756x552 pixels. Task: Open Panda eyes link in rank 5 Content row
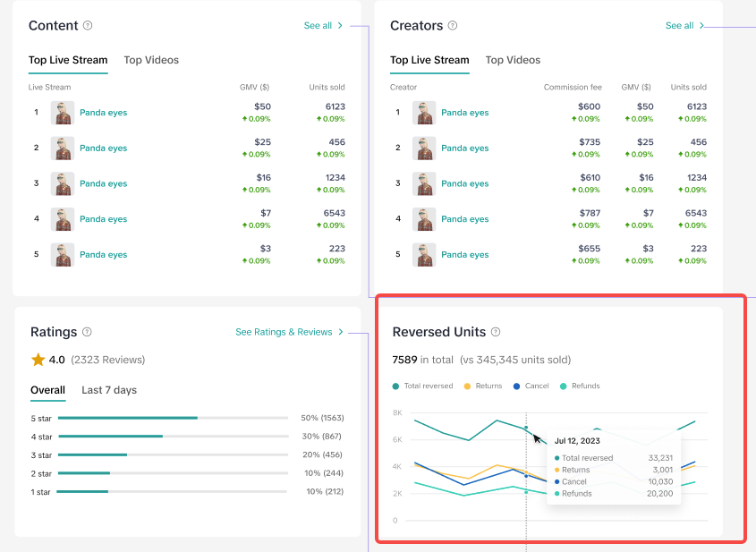point(103,255)
